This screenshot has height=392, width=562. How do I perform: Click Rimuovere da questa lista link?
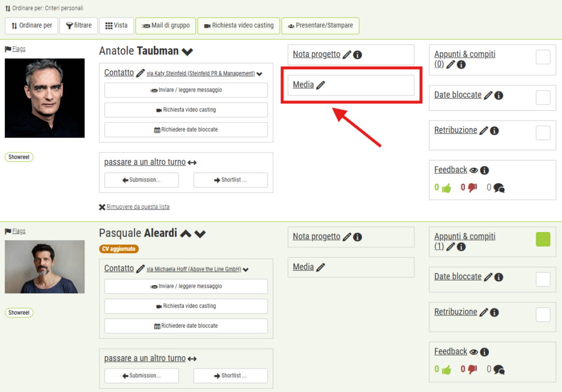(x=138, y=207)
